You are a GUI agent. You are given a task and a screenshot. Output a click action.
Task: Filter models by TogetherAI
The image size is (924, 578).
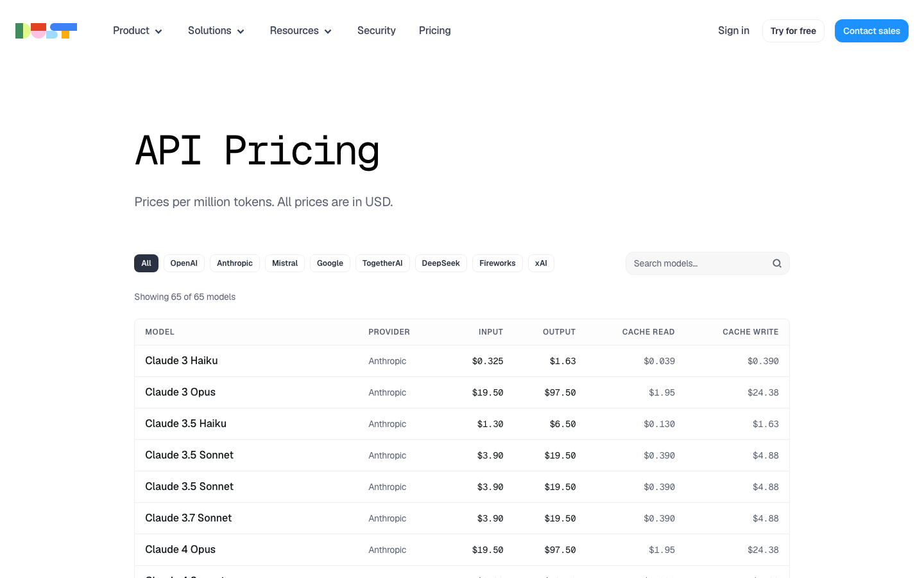click(x=382, y=263)
